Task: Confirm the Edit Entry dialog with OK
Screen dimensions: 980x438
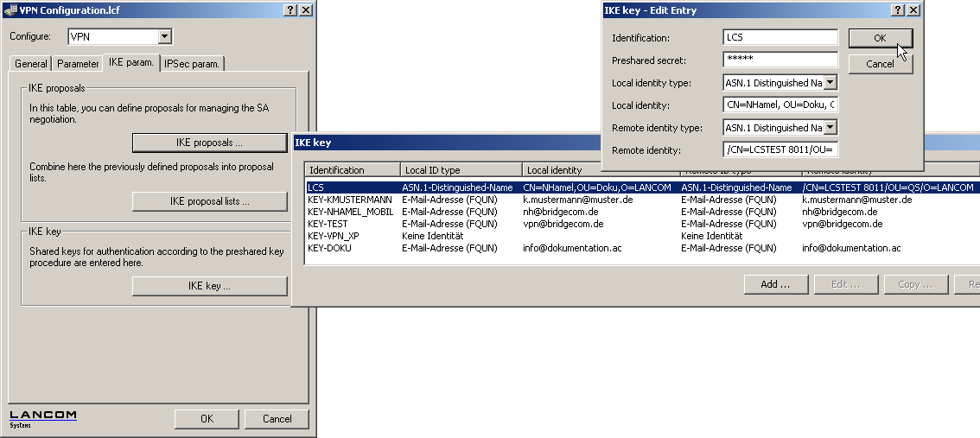Action: pyautogui.click(x=880, y=38)
